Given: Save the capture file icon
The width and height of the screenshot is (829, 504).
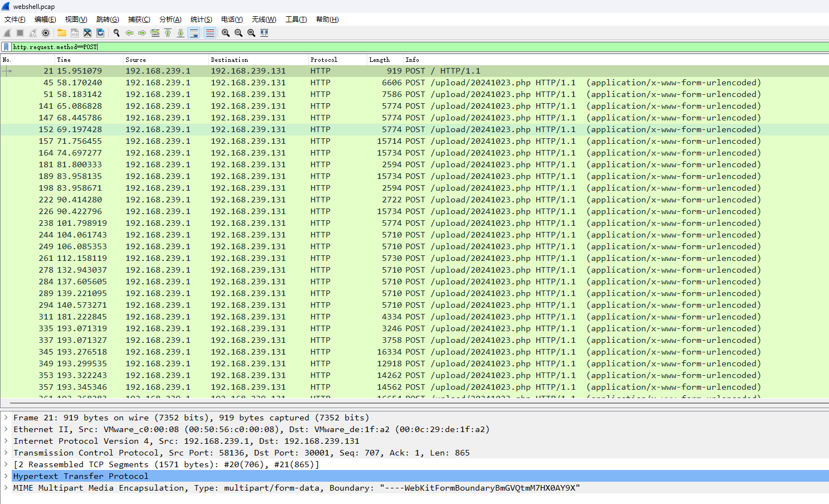Looking at the screenshot, I should (75, 33).
